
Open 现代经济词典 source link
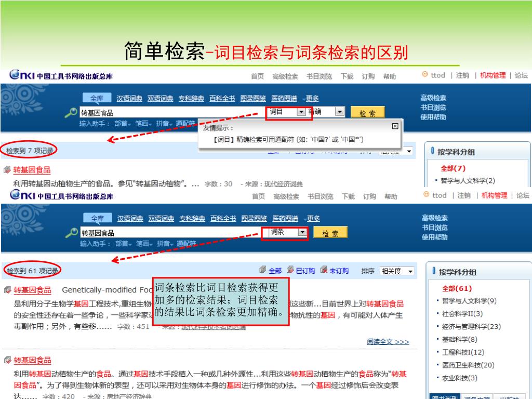[283, 184]
